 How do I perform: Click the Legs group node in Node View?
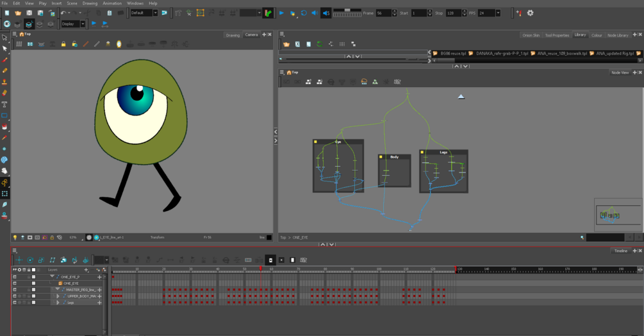point(443,171)
